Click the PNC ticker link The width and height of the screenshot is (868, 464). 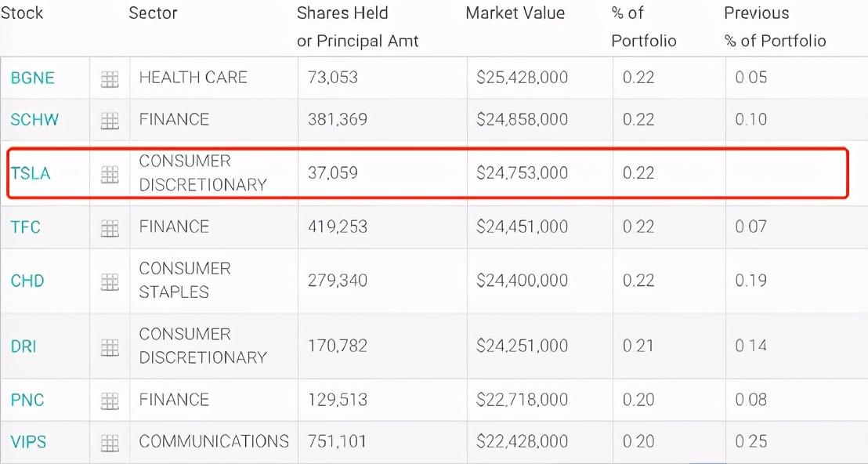pos(27,400)
